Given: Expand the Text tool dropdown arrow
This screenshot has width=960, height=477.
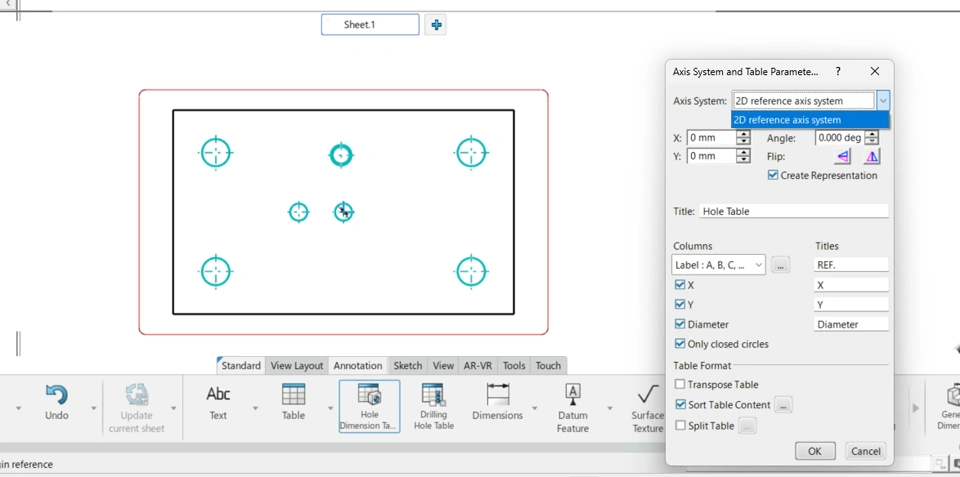Looking at the screenshot, I should tap(255, 408).
